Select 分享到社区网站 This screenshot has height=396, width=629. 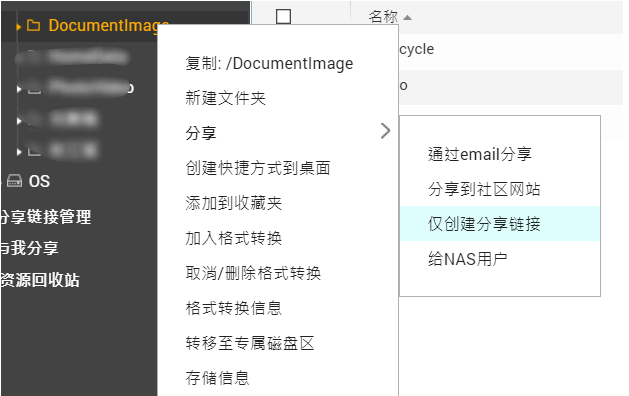[484, 189]
